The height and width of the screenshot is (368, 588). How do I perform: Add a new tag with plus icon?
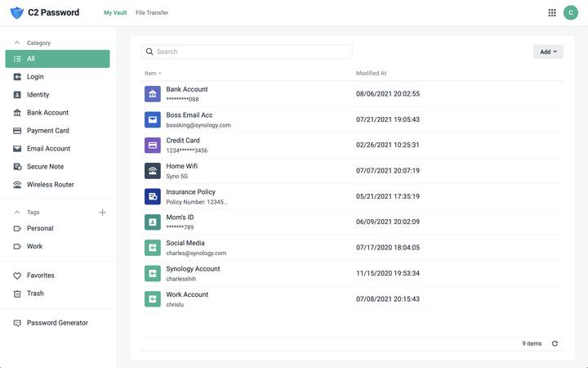102,213
